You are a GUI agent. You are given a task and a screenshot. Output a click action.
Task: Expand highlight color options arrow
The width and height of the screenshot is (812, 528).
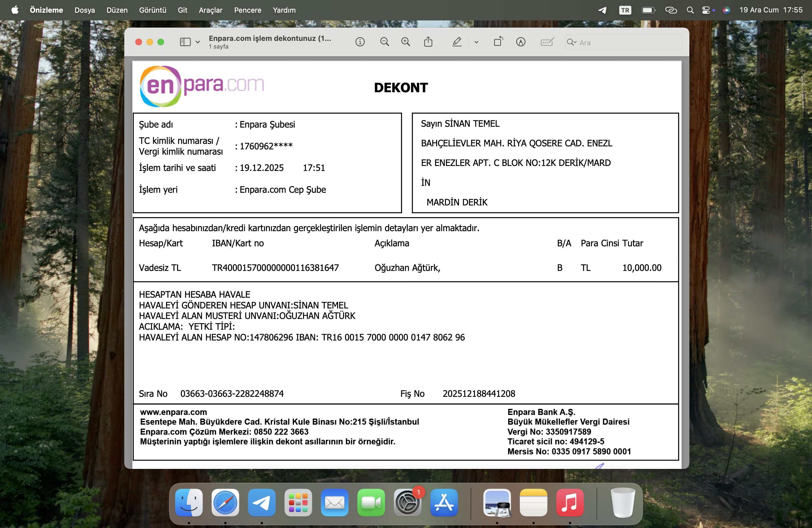coord(476,42)
